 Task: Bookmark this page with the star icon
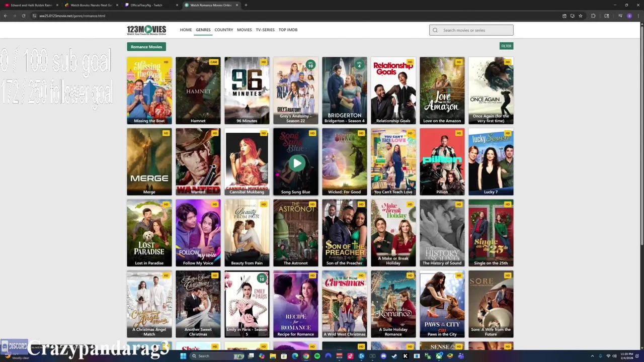[x=581, y=16]
